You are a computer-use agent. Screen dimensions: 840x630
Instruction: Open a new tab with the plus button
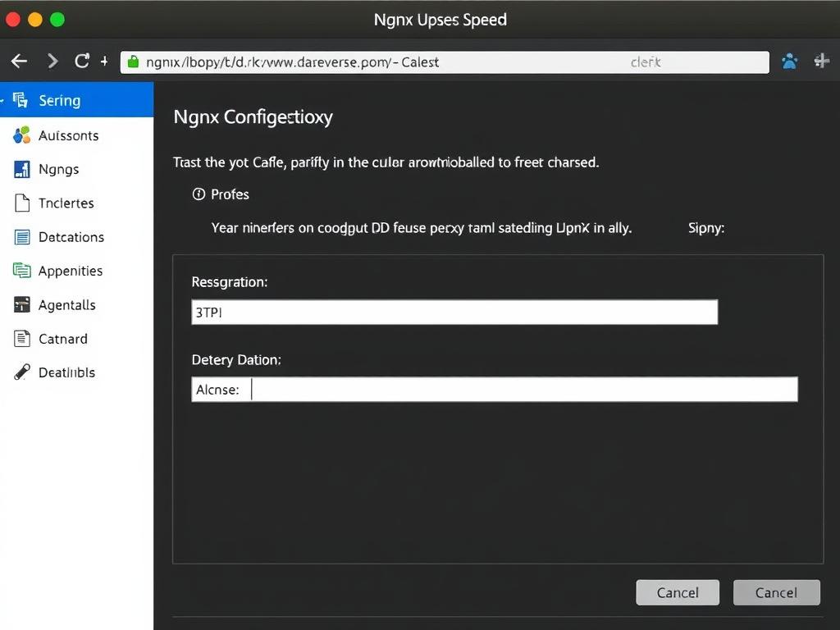pyautogui.click(x=104, y=61)
